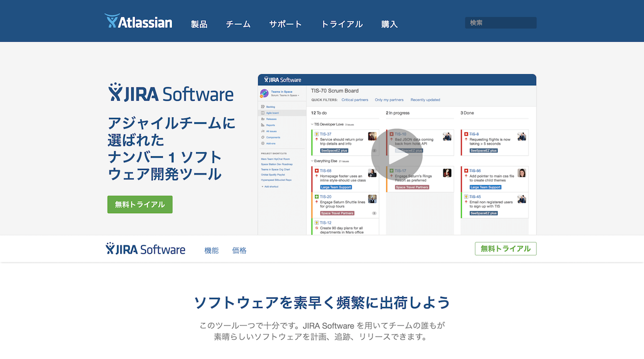The width and height of the screenshot is (644, 359).
Task: Open issue TIS-37
Action: (x=325, y=134)
